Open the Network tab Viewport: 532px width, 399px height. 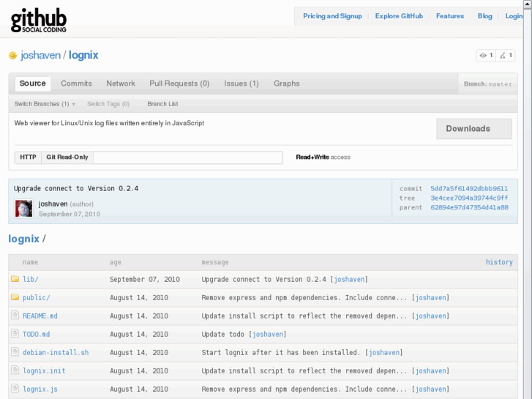(121, 83)
